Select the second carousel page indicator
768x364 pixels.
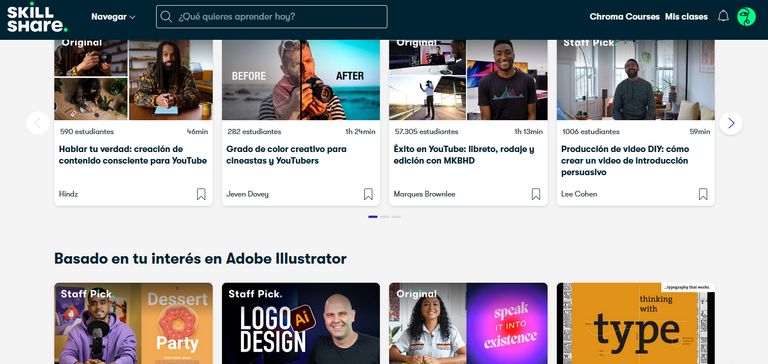[x=384, y=217]
